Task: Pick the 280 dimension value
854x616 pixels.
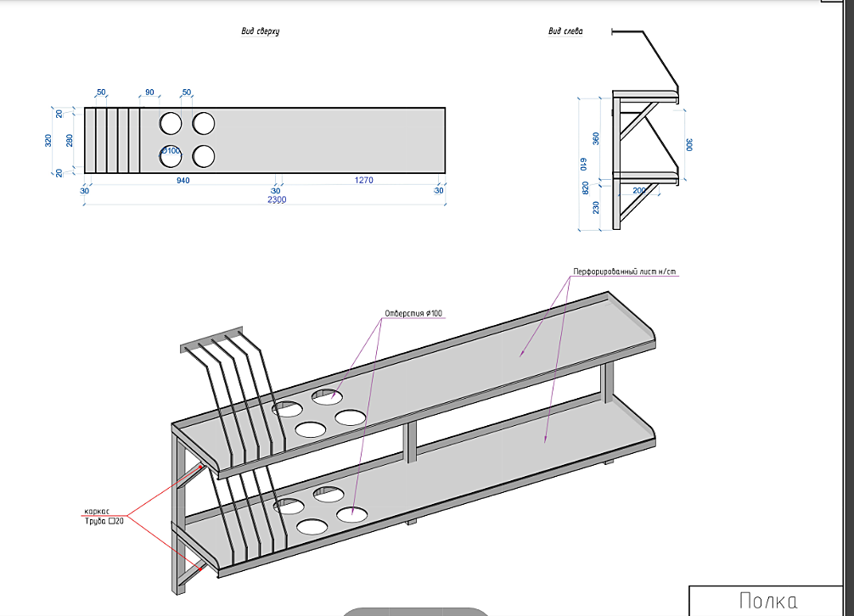Action: (x=70, y=140)
